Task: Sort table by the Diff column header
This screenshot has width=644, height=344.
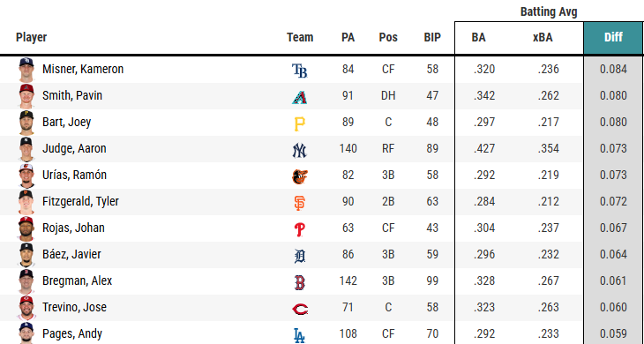Action: click(613, 38)
